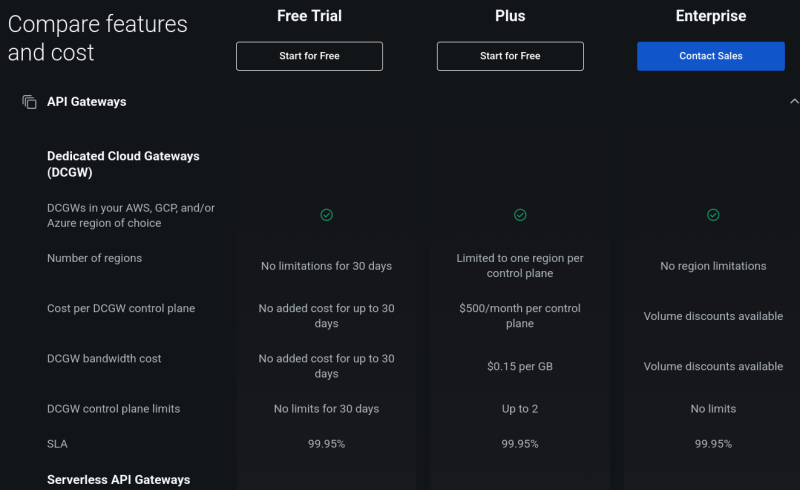Click the Cost per DCGW control plane label
Screen dimensions: 800x490
pyautogui.click(x=118, y=308)
